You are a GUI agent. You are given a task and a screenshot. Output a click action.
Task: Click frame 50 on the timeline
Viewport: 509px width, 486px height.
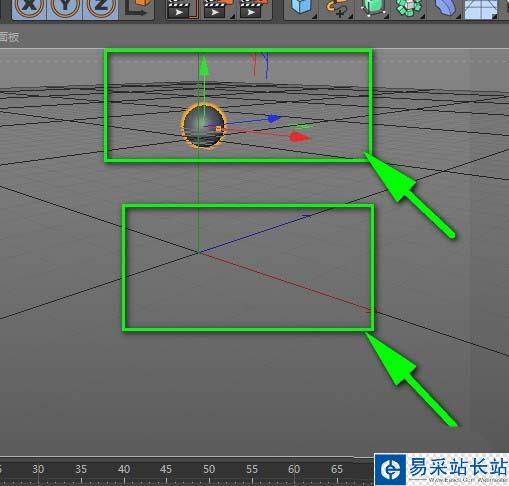click(209, 469)
